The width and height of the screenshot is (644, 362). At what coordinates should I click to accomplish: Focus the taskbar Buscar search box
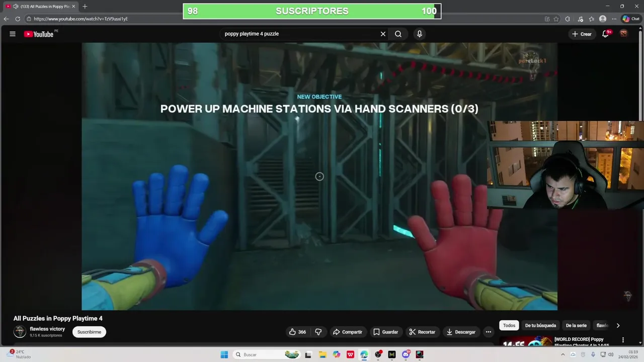[267, 354]
